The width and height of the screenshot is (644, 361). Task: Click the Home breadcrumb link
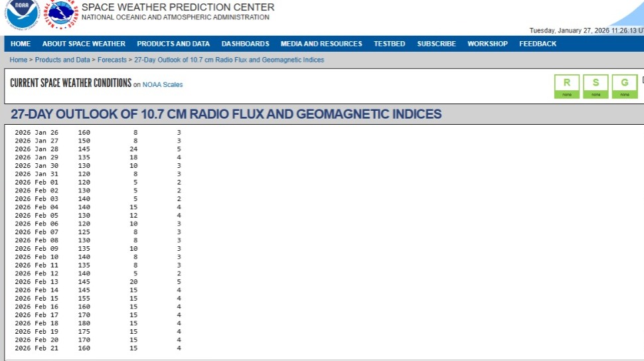19,60
